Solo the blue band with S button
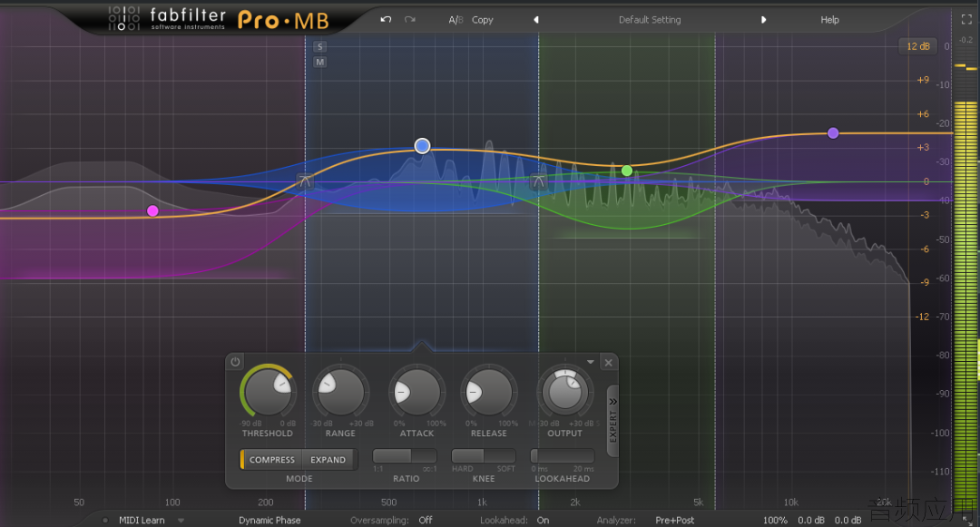This screenshot has height=527, width=980. (320, 47)
